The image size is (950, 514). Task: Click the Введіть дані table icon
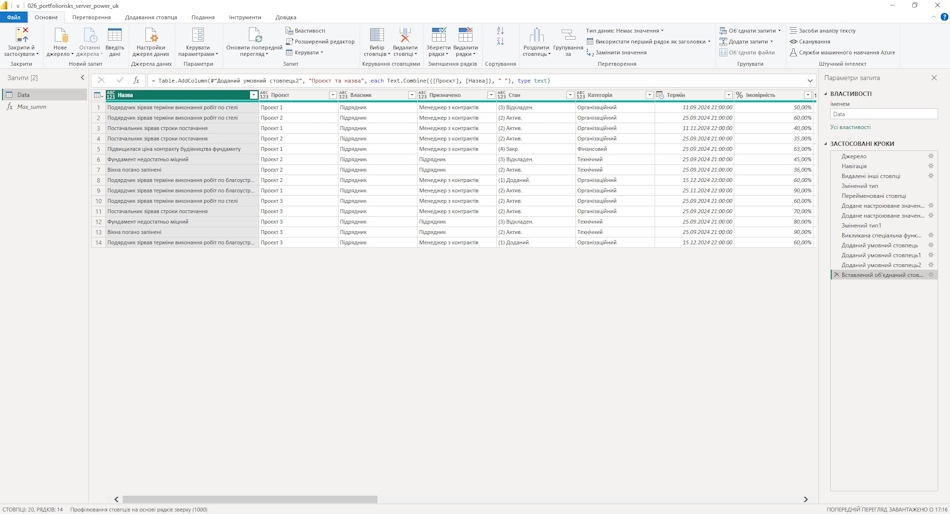click(x=115, y=35)
